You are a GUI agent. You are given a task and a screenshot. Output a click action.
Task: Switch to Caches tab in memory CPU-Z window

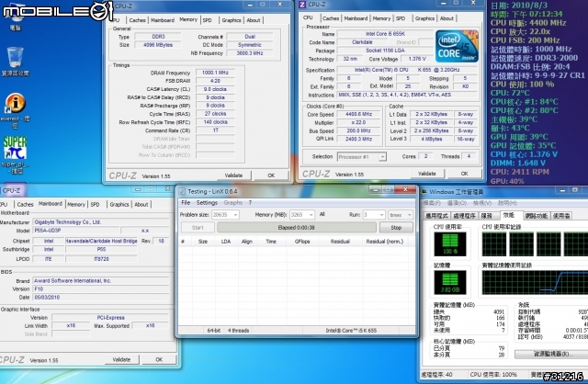137,20
